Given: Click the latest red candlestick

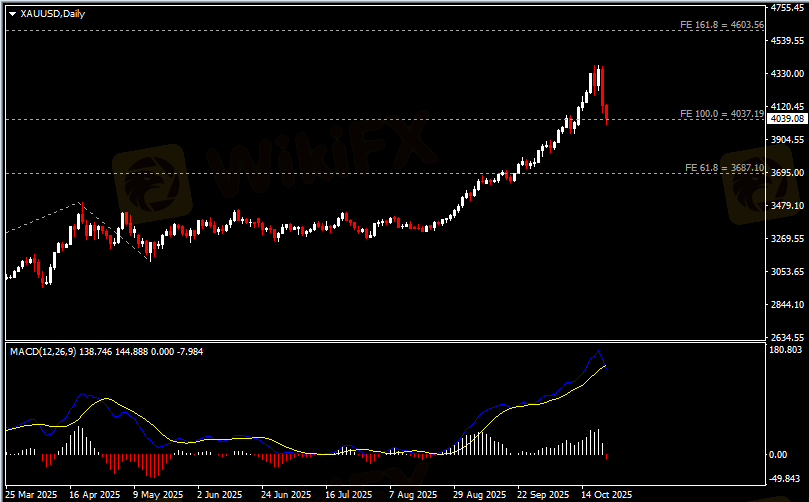Looking at the screenshot, I should pos(607,114).
